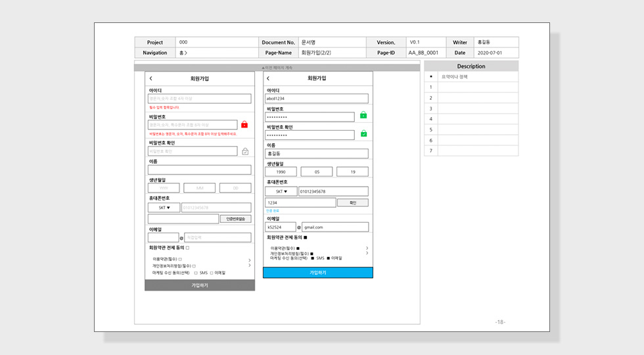Click the Description panel header

(471, 66)
